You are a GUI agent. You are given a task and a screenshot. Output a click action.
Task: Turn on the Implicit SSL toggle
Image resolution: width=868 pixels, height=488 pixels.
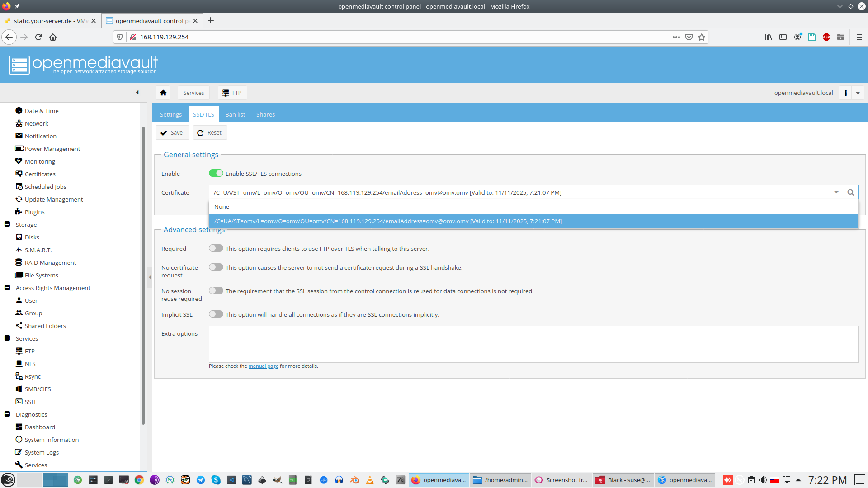pyautogui.click(x=216, y=314)
